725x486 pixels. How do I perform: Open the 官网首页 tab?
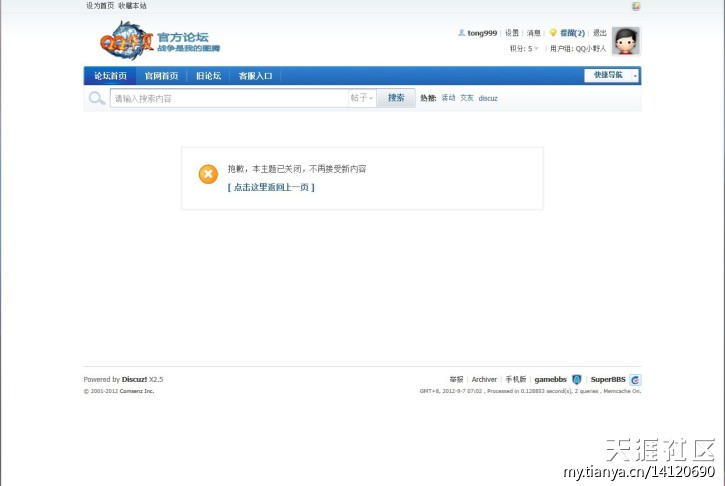(161, 76)
